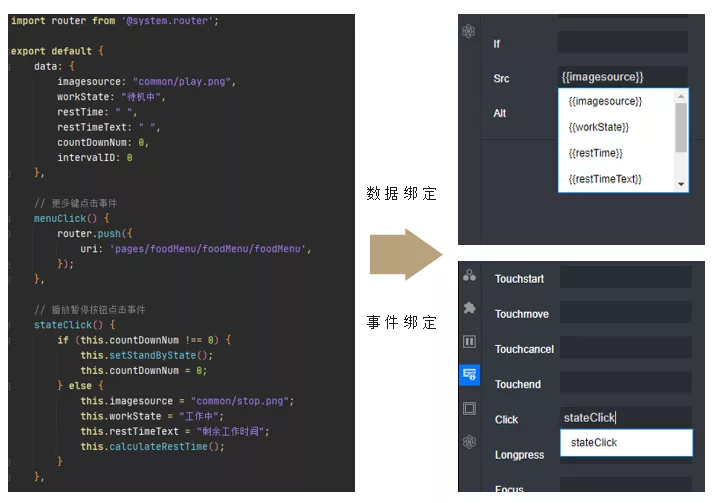Click 'this.setStandByState()' call in code
The width and height of the screenshot is (719, 503).
(146, 355)
